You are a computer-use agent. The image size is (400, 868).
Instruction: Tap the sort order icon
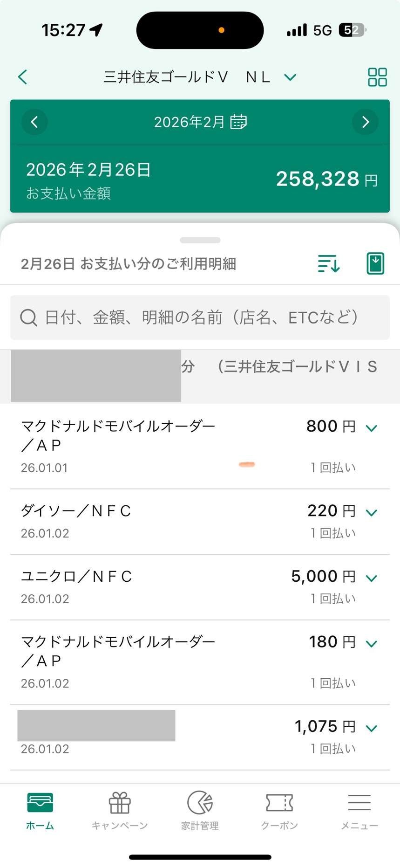(x=329, y=263)
